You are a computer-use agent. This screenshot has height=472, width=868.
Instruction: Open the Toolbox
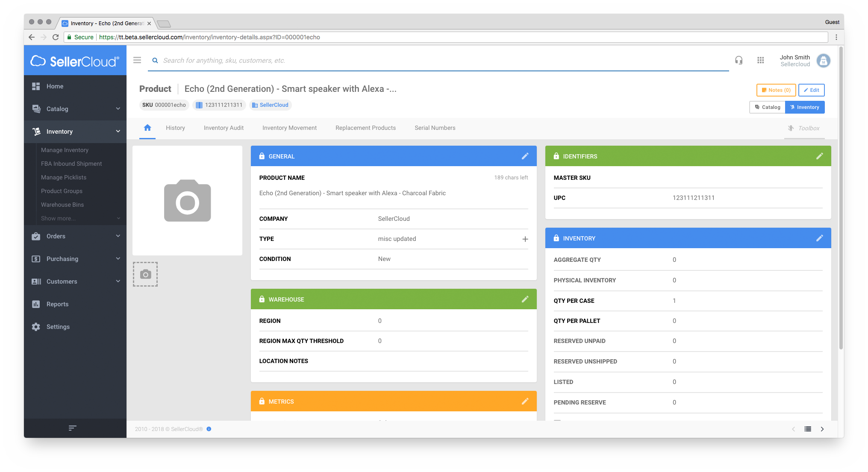(x=804, y=128)
